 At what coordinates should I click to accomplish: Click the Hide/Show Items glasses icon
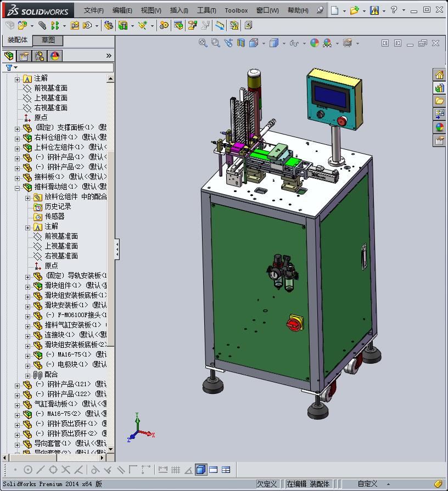coord(294,43)
